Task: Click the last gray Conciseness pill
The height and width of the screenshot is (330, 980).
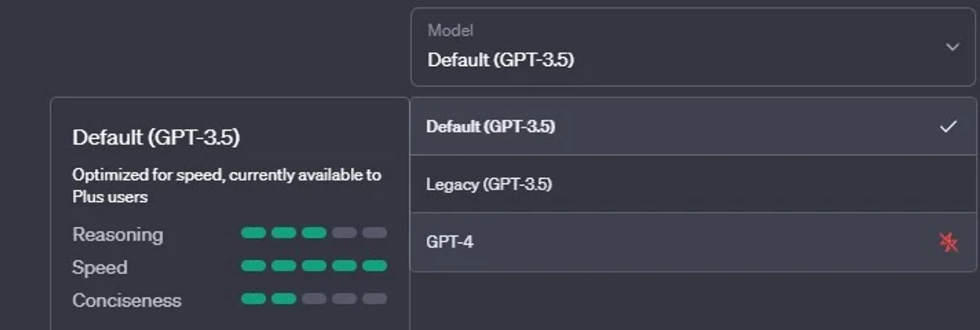Action: point(375,299)
